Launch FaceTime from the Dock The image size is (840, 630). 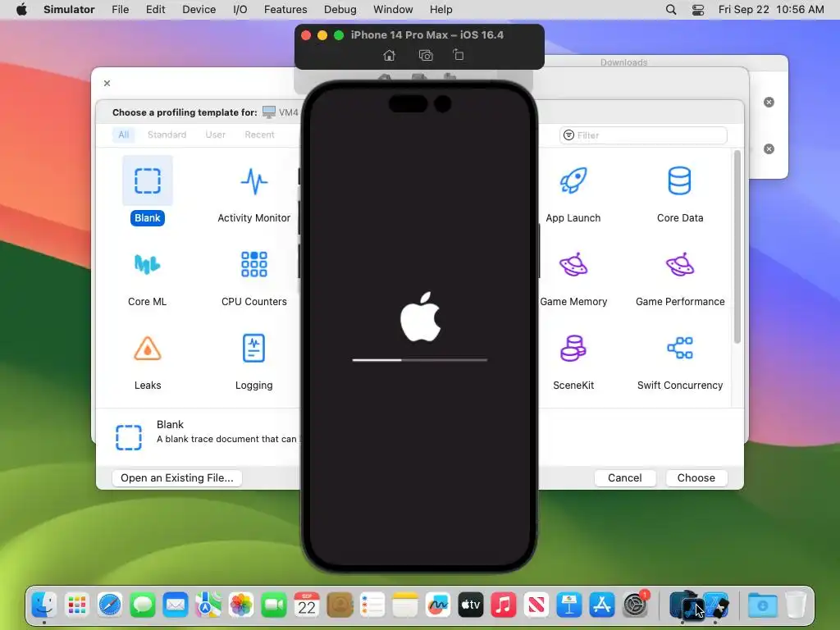(274, 605)
